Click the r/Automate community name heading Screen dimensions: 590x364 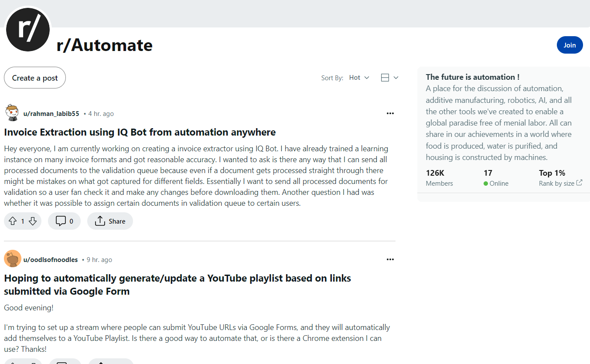[105, 45]
